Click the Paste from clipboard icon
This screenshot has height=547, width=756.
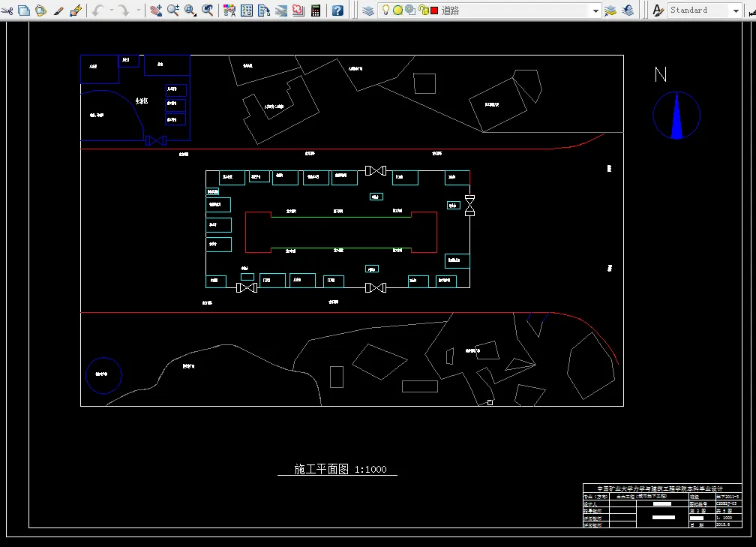point(41,11)
